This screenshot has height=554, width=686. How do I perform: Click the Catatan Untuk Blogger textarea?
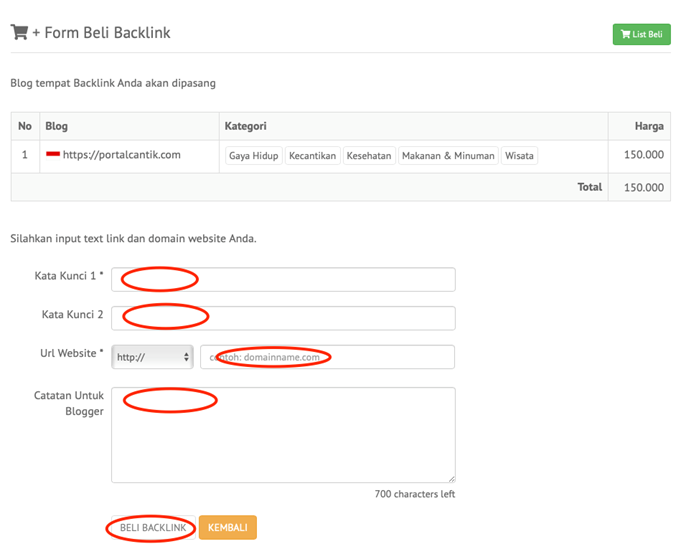[x=283, y=435]
